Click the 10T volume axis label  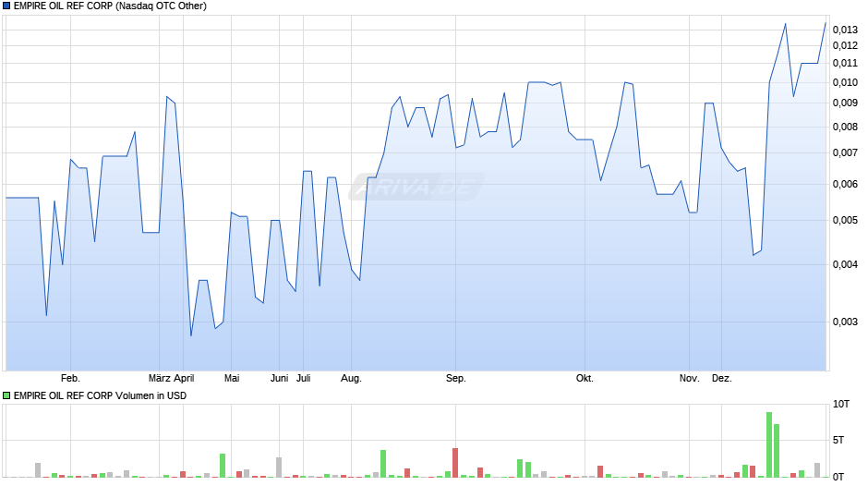841,404
